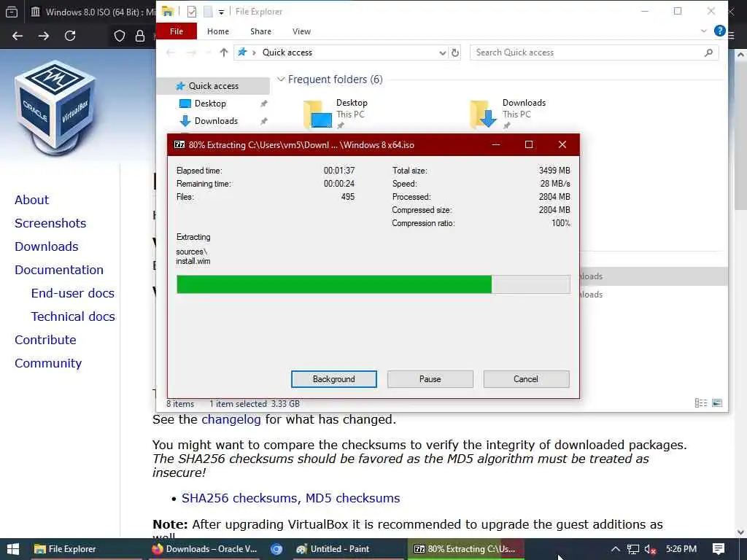This screenshot has width=747, height=560.
Task: Switch to details view layout icon
Action: [701, 403]
